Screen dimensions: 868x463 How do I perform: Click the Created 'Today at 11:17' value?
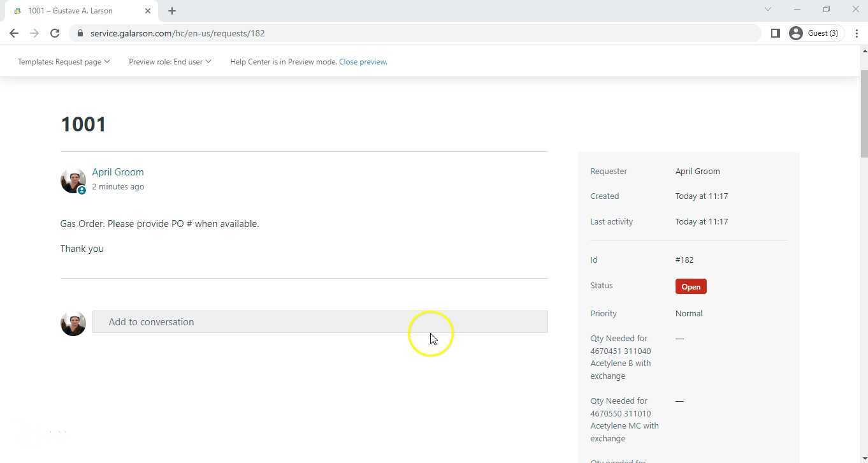click(702, 196)
